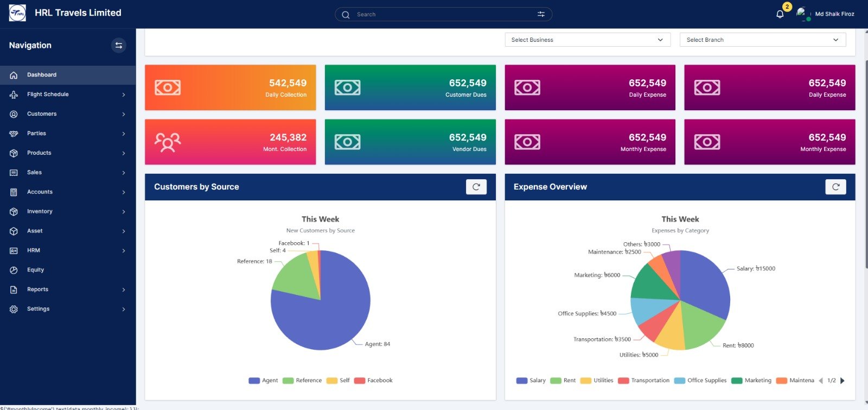Click the HRM ID card icon
The width and height of the screenshot is (868, 410).
click(14, 250)
